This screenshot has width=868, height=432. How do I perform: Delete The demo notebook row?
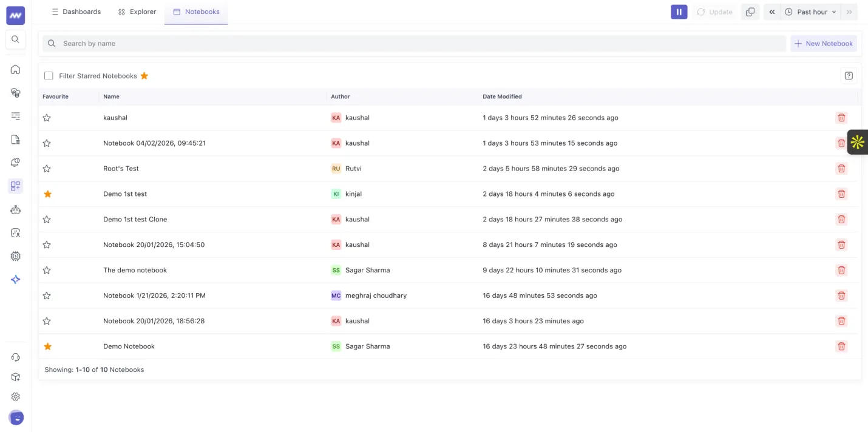coord(841,270)
